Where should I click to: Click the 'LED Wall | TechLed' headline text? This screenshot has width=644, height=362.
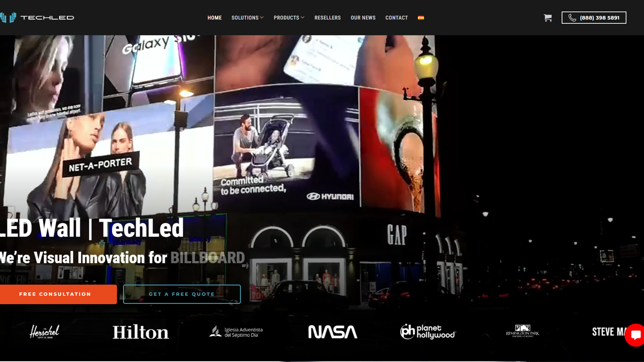(x=92, y=228)
